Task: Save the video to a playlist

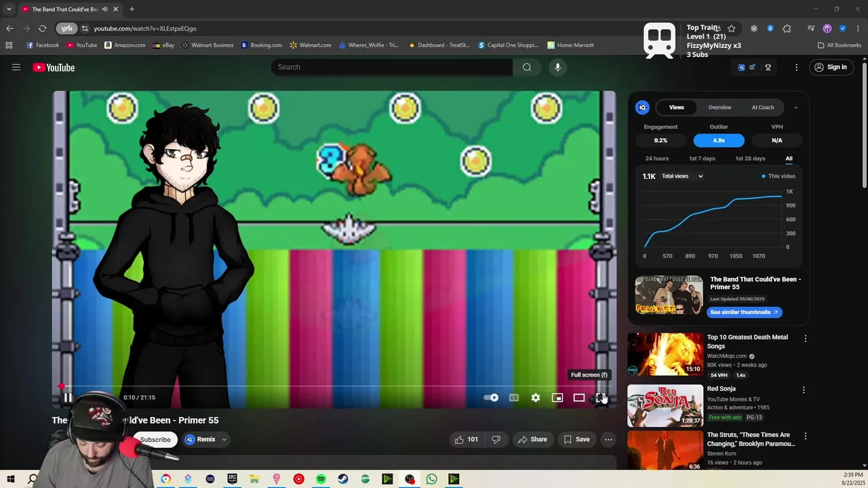Action: pyautogui.click(x=576, y=439)
